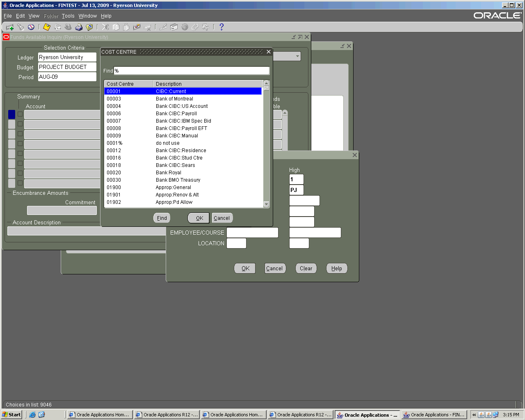Click the Clear button
The height and width of the screenshot is (420, 525).
[x=306, y=269]
